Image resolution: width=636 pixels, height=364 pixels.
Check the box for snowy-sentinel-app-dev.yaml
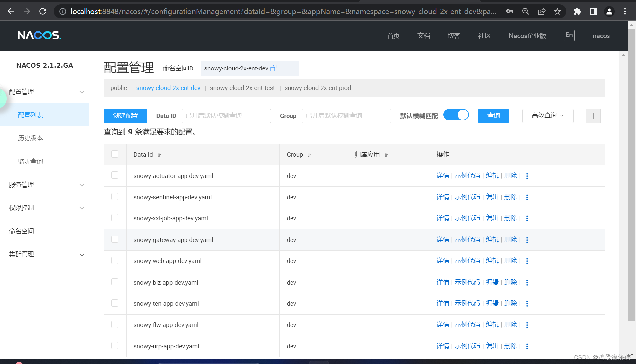[115, 197]
